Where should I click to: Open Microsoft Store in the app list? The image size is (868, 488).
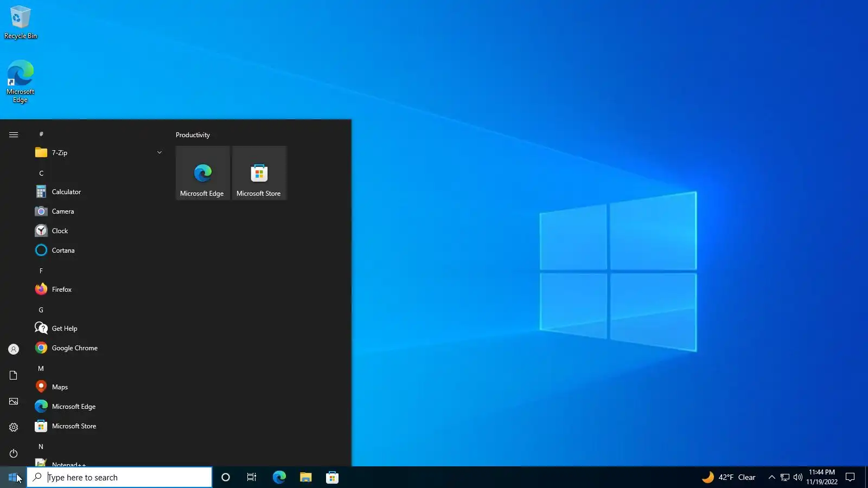[x=99, y=426]
